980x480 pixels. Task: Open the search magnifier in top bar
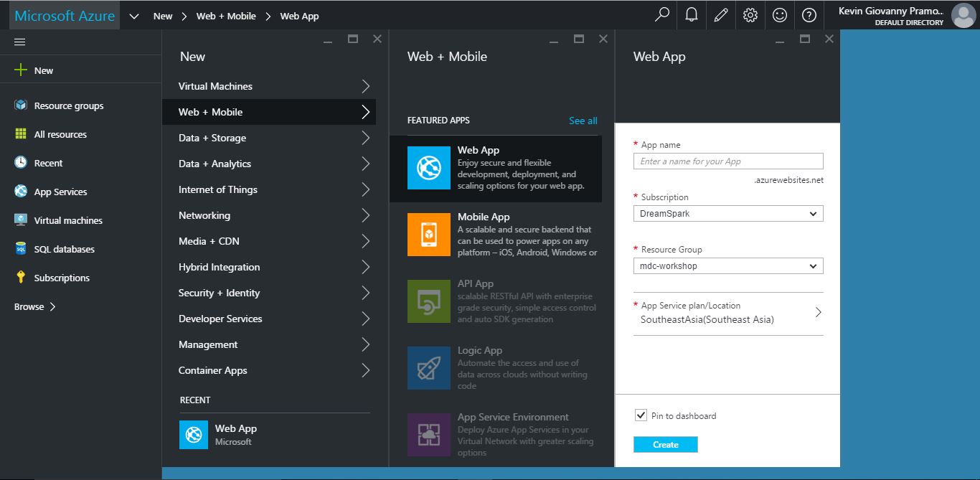pyautogui.click(x=662, y=15)
